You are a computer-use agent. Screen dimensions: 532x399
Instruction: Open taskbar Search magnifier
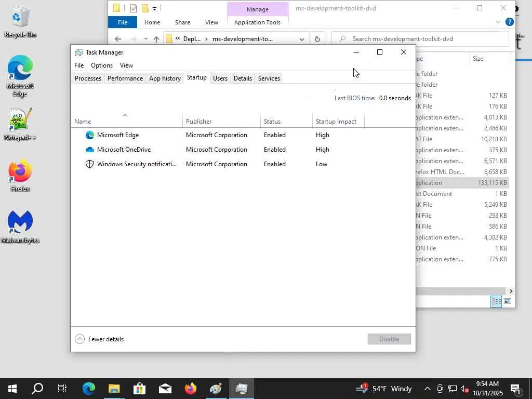tap(37, 389)
